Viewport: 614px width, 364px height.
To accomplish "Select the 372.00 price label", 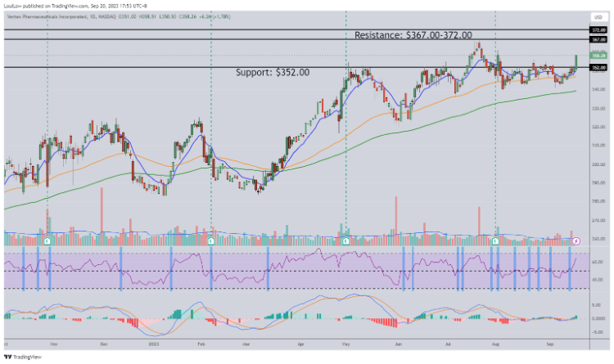I will (x=598, y=29).
